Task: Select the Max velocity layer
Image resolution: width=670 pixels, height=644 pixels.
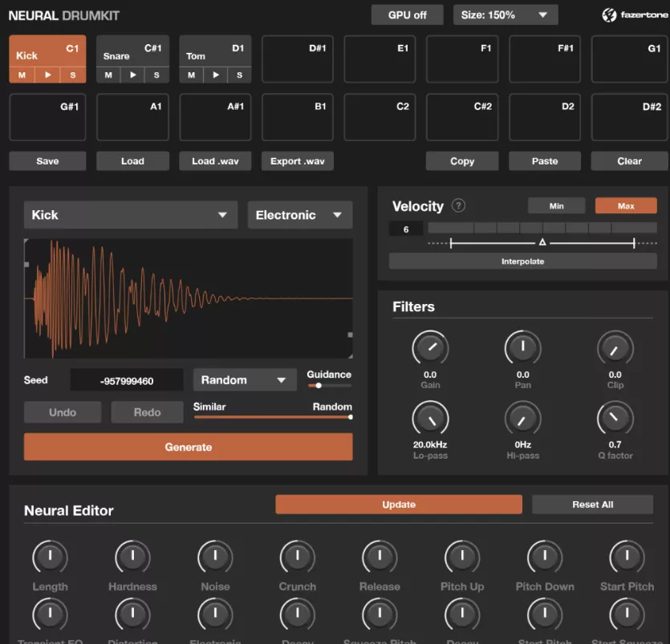Action: point(626,206)
